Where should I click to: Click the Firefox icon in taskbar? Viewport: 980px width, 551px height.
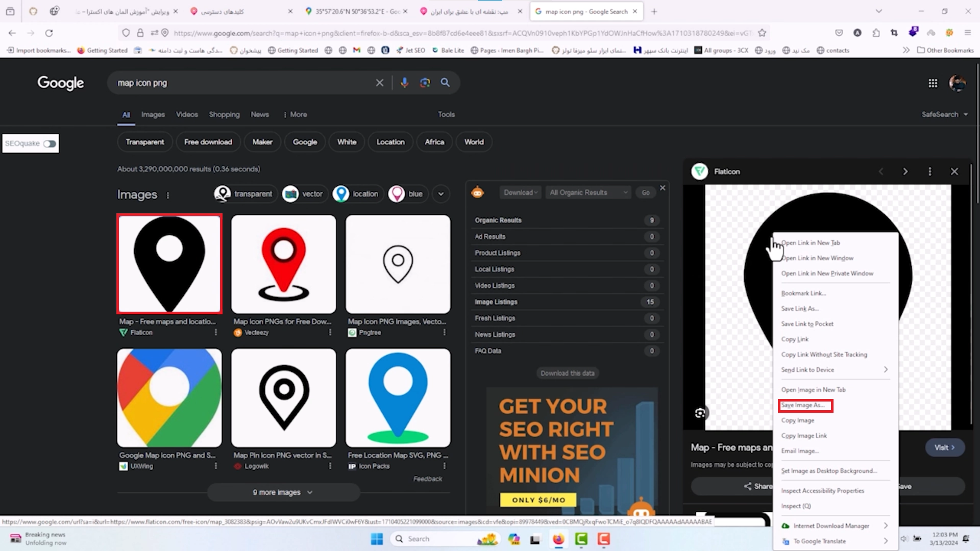pos(558,539)
